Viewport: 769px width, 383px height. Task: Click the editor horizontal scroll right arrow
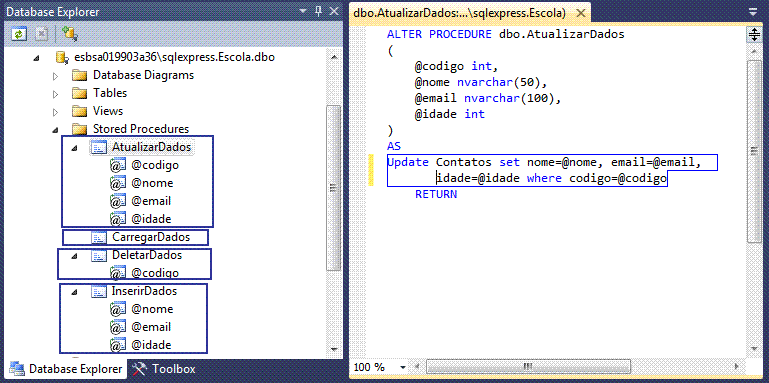[736, 366]
